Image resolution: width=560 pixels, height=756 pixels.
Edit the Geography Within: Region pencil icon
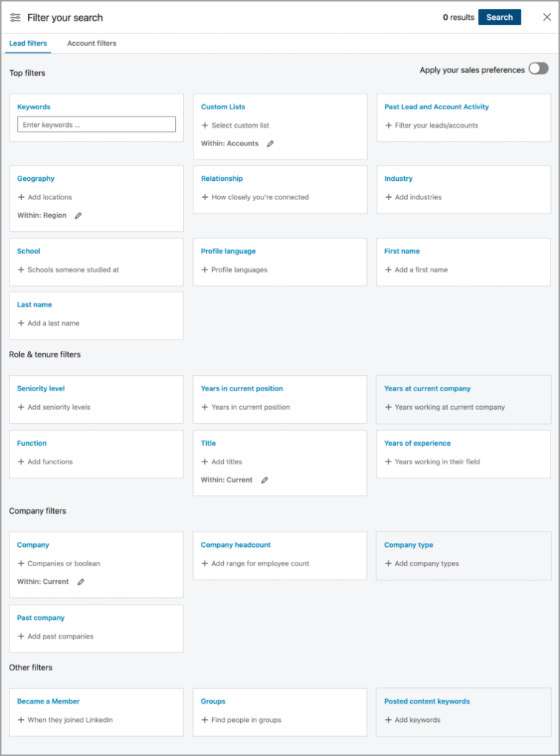(78, 216)
